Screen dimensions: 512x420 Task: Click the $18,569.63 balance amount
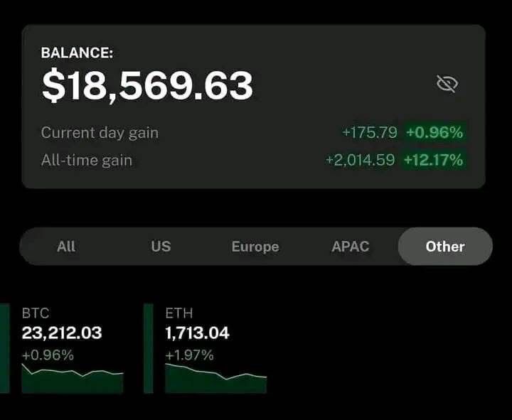pyautogui.click(x=147, y=86)
